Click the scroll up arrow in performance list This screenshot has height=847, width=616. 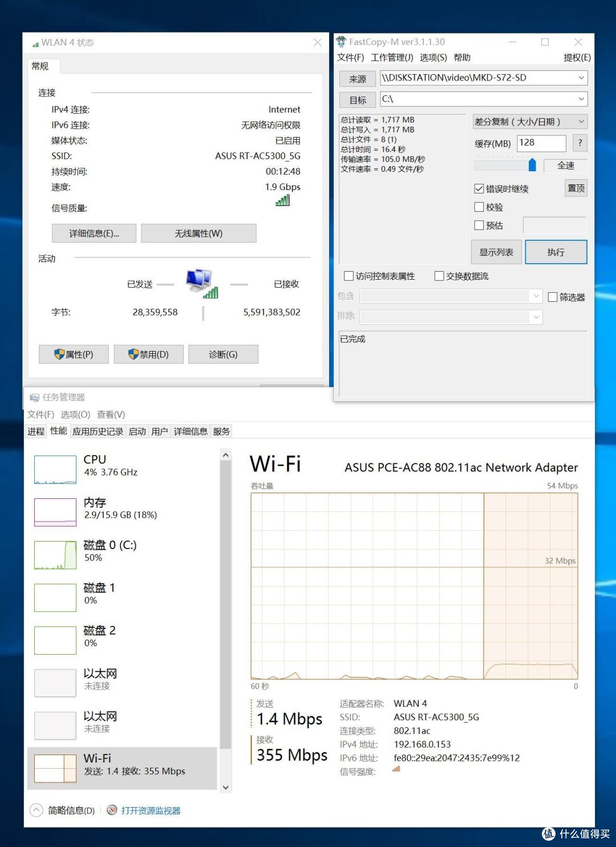[x=226, y=455]
